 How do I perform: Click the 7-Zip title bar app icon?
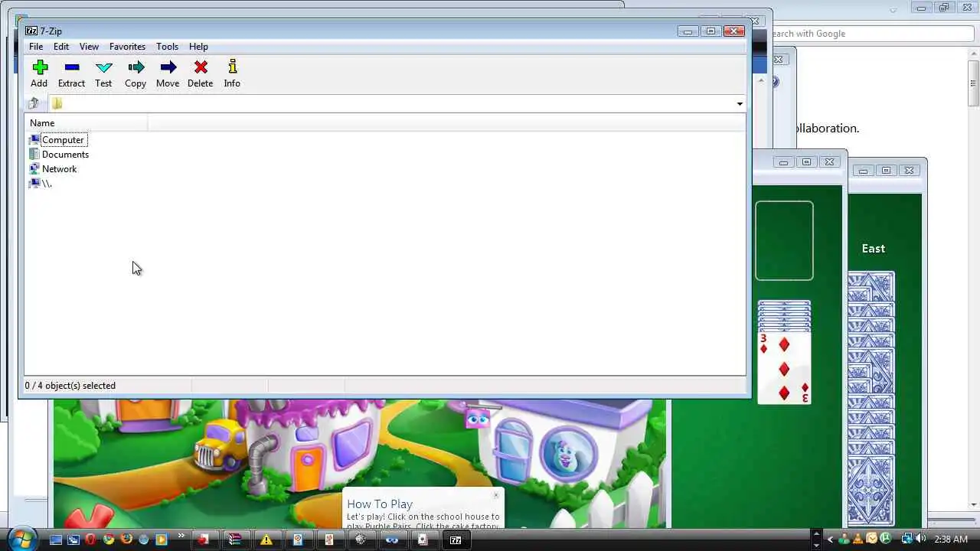[31, 31]
